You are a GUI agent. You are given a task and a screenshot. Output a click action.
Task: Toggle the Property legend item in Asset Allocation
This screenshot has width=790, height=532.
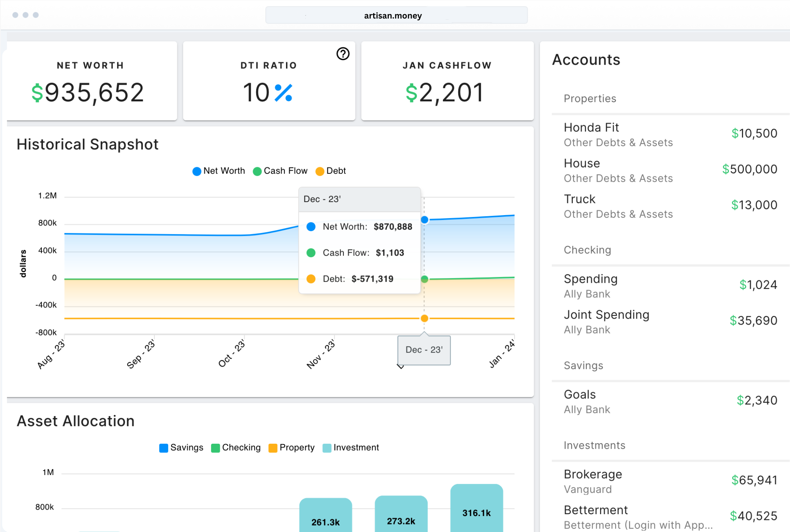tap(292, 448)
